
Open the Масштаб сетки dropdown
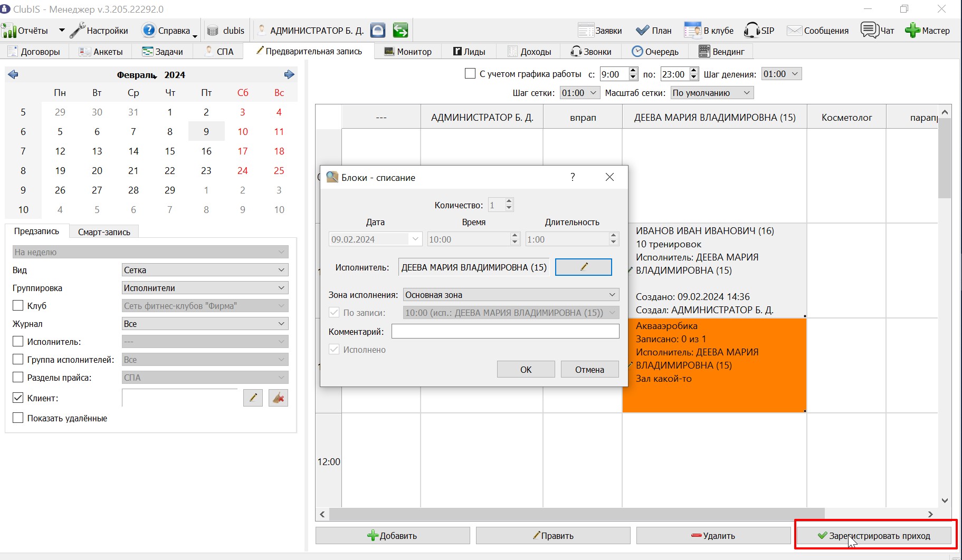(712, 93)
